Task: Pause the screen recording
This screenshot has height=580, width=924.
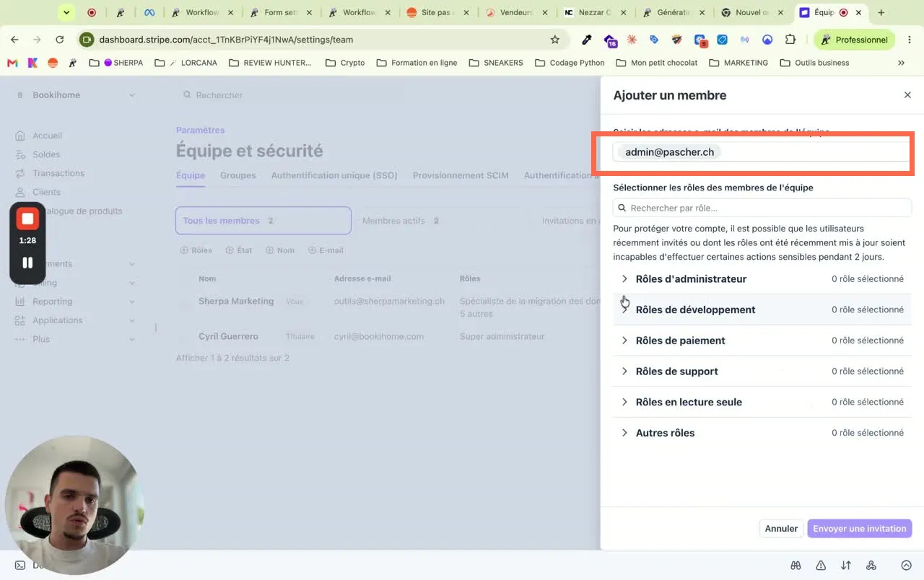Action: [27, 263]
